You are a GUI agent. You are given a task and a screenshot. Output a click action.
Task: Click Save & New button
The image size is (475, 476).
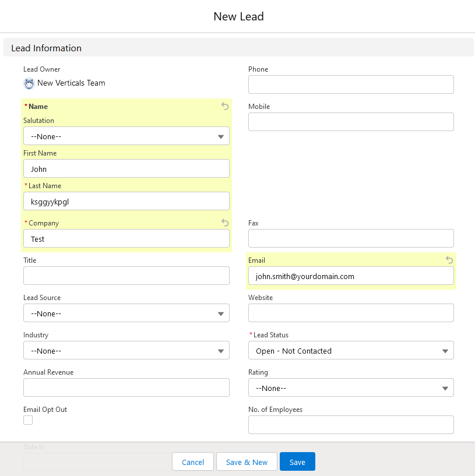[247, 462]
